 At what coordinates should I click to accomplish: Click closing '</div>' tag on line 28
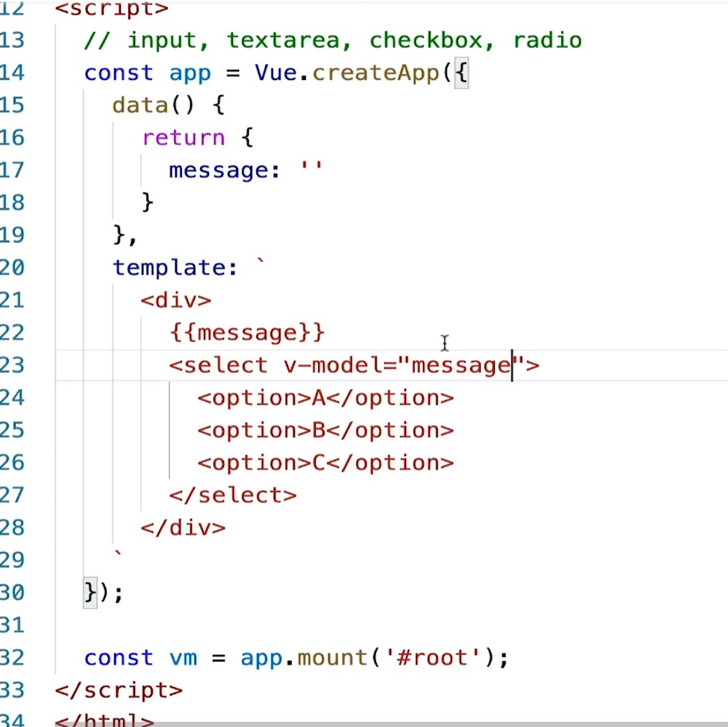[x=183, y=528]
